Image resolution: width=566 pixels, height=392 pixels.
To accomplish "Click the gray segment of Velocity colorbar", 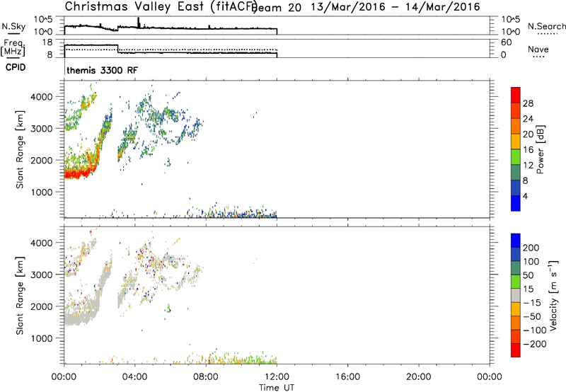I will click(x=516, y=295).
